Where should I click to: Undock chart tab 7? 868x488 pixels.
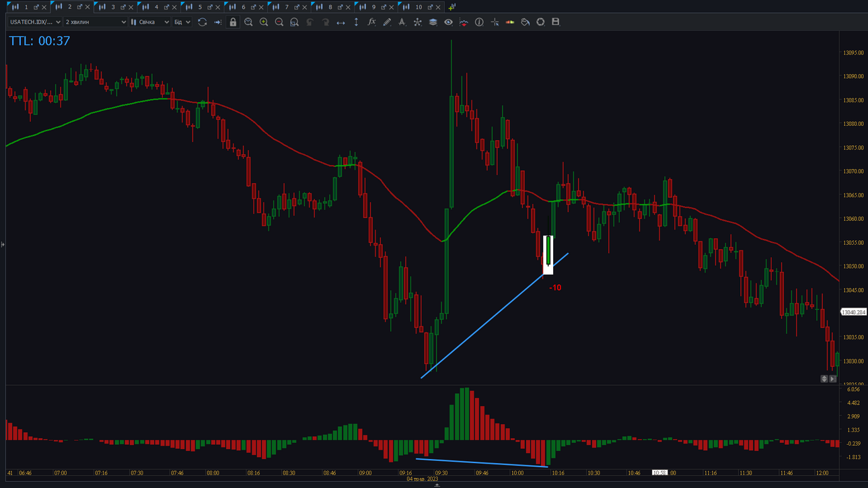pyautogui.click(x=297, y=7)
